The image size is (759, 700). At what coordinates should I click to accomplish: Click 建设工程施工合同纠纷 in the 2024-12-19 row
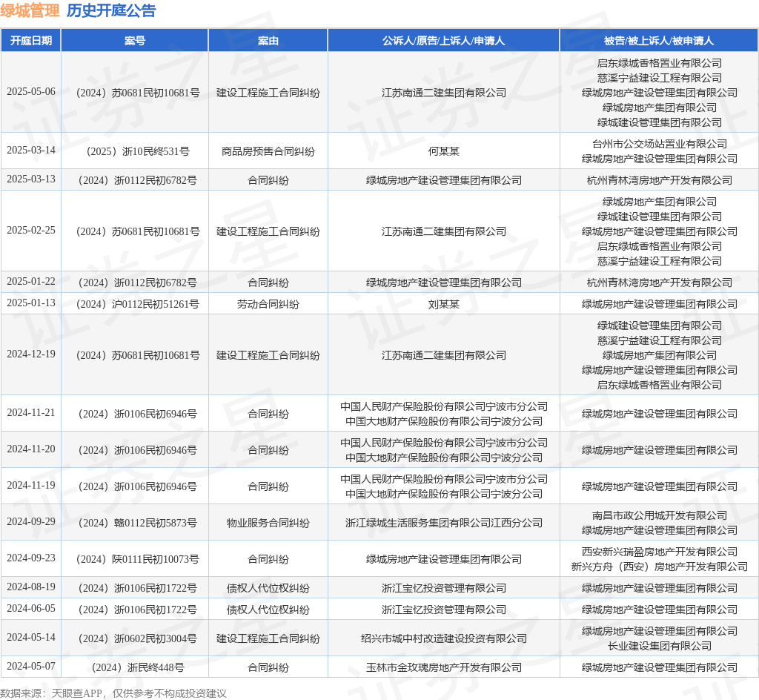pos(268,355)
